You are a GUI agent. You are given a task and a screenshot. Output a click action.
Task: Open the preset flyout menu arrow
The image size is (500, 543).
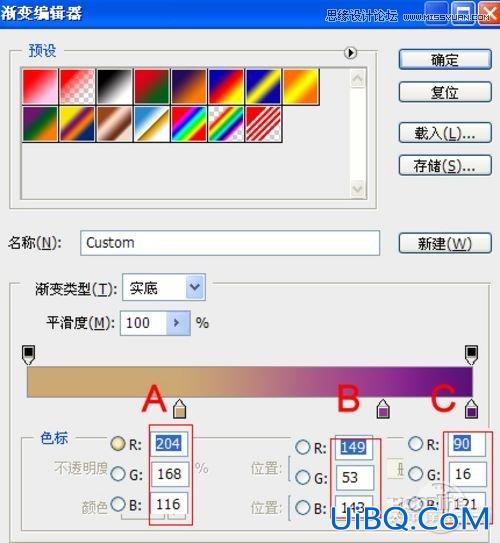[350, 53]
